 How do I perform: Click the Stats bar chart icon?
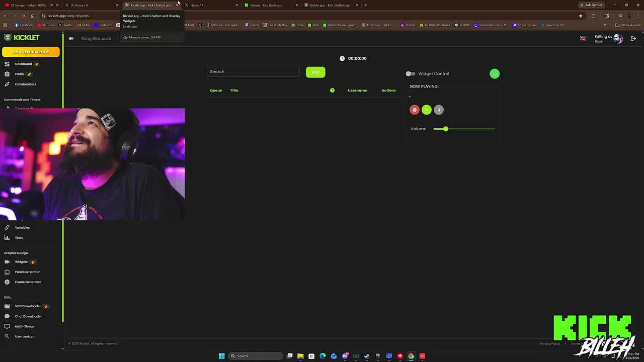[7, 237]
